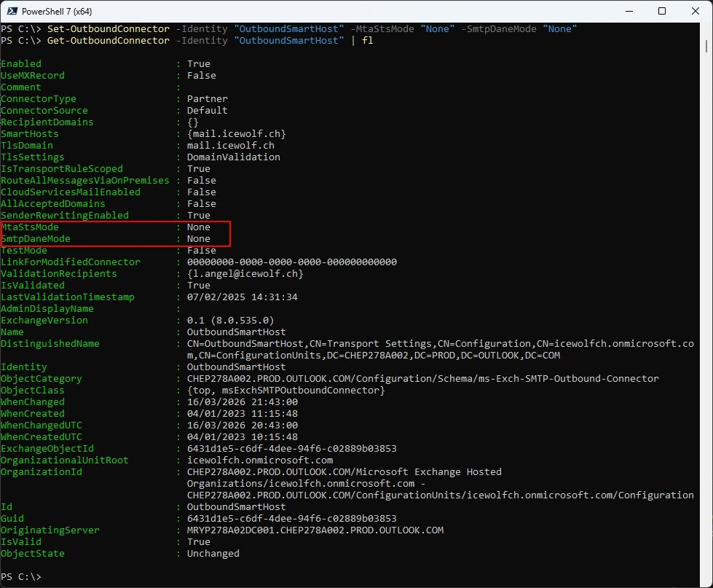Click the MtaStsMode property label

pos(30,227)
